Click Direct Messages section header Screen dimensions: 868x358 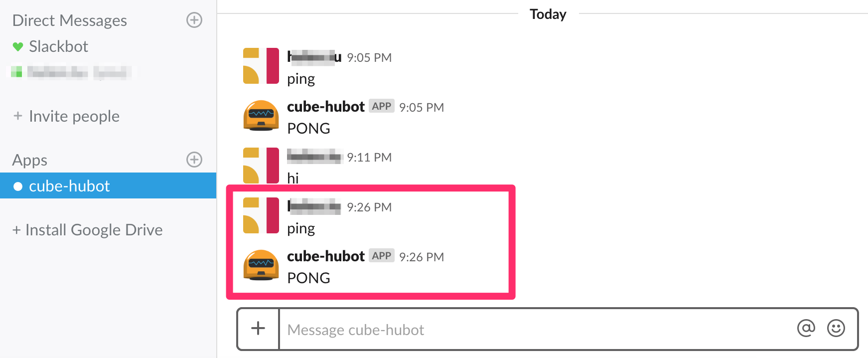(x=70, y=20)
